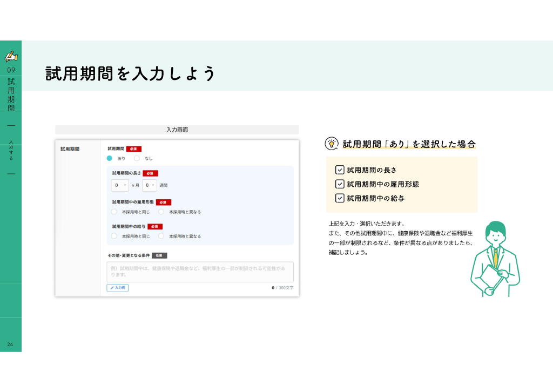Click the writing hand pencil icon in sidebar
The width and height of the screenshot is (553, 392).
coord(11,56)
